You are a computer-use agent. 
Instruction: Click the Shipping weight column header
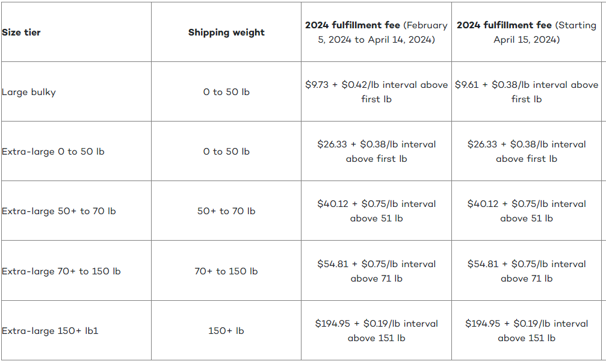[226, 32]
